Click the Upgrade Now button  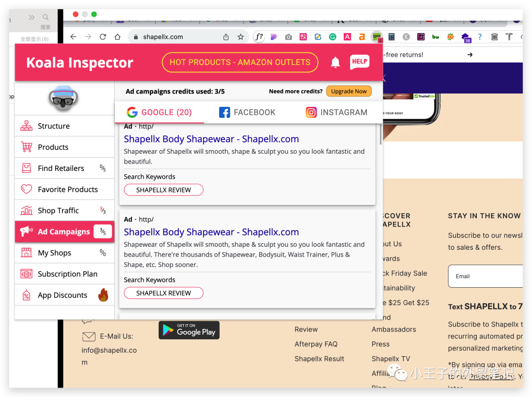pyautogui.click(x=349, y=91)
